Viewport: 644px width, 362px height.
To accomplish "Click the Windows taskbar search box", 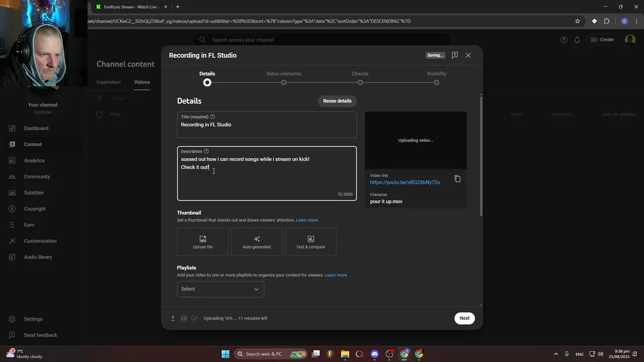I will (x=271, y=354).
